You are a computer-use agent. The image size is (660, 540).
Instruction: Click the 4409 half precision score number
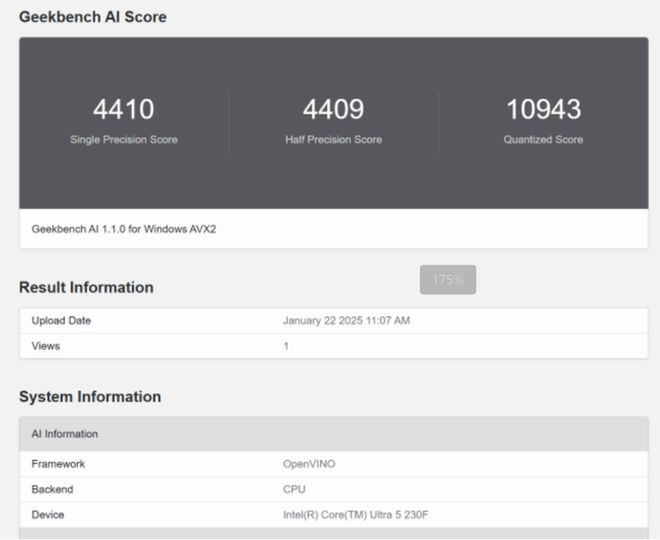tap(333, 109)
